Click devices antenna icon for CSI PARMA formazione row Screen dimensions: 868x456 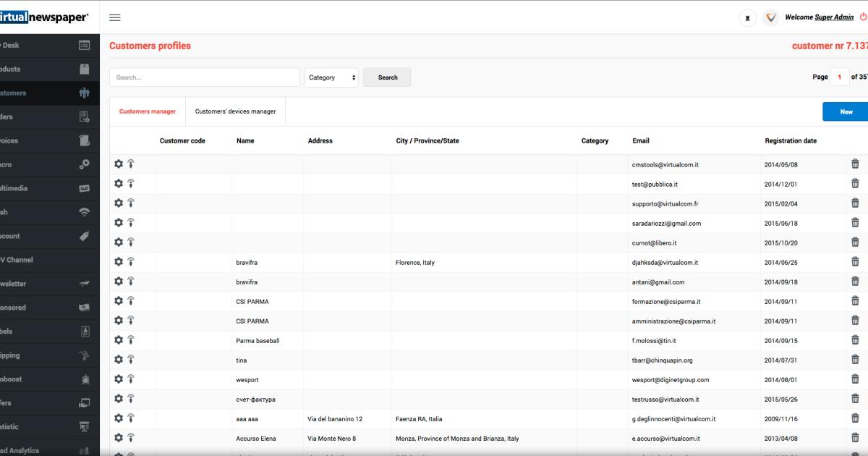pos(131,301)
